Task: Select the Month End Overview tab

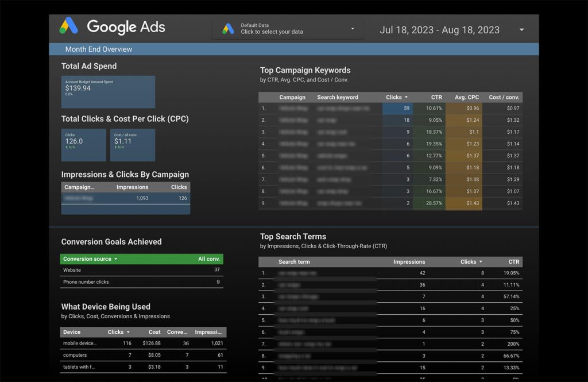Action: pyautogui.click(x=99, y=49)
